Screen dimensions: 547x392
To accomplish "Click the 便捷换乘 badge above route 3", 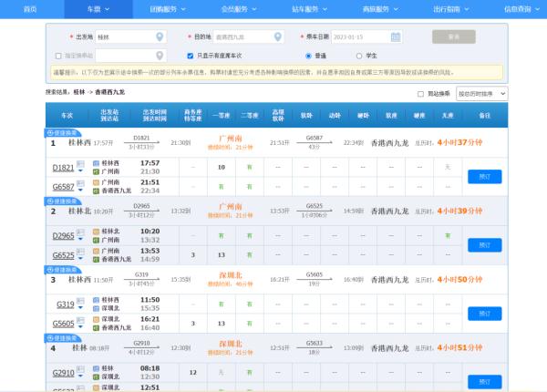I will [63, 270].
